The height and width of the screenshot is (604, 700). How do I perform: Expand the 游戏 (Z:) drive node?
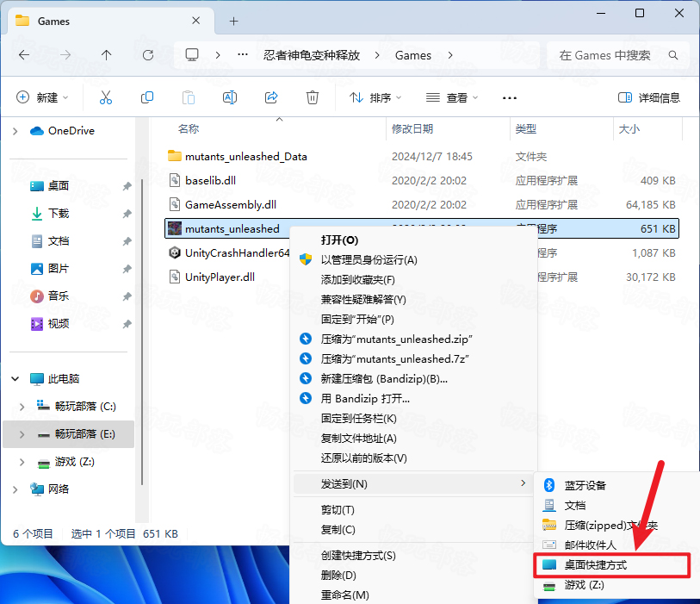pos(22,462)
